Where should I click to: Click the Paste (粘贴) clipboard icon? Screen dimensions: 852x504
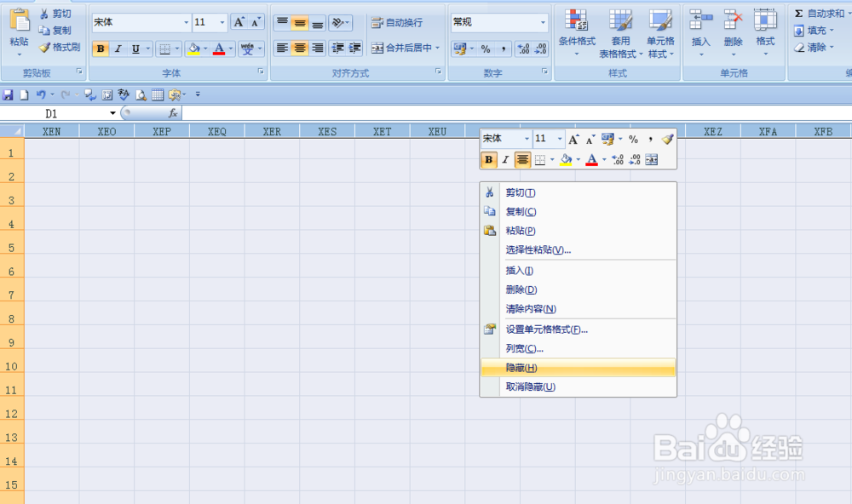(x=20, y=22)
